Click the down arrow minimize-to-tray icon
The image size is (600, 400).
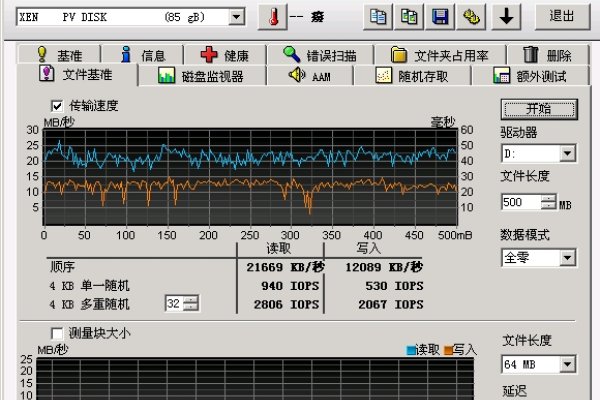click(506, 17)
